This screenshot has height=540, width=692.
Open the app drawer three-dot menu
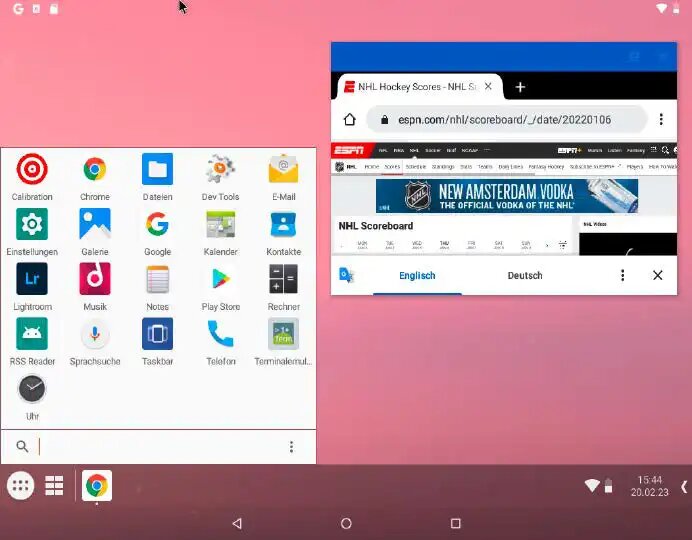291,446
